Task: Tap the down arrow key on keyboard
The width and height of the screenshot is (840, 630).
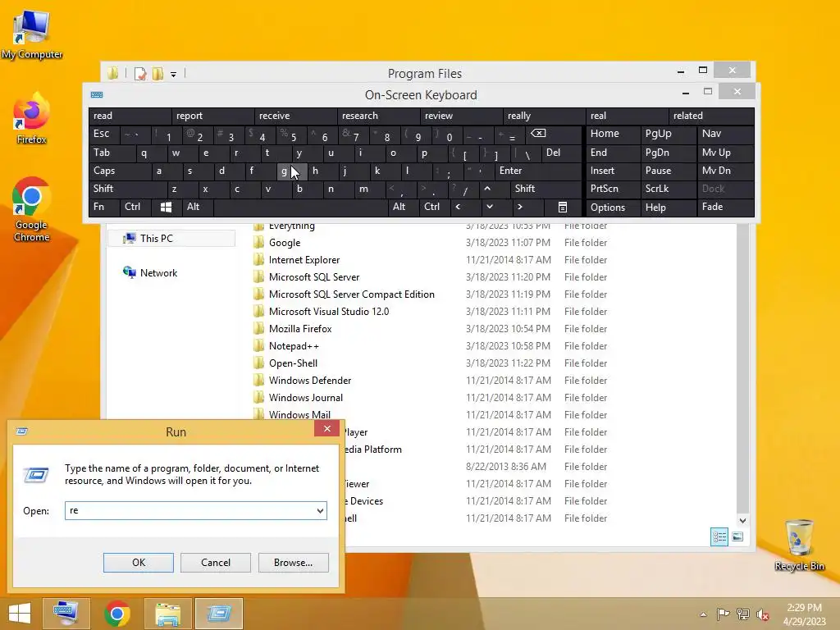Action: 490,208
